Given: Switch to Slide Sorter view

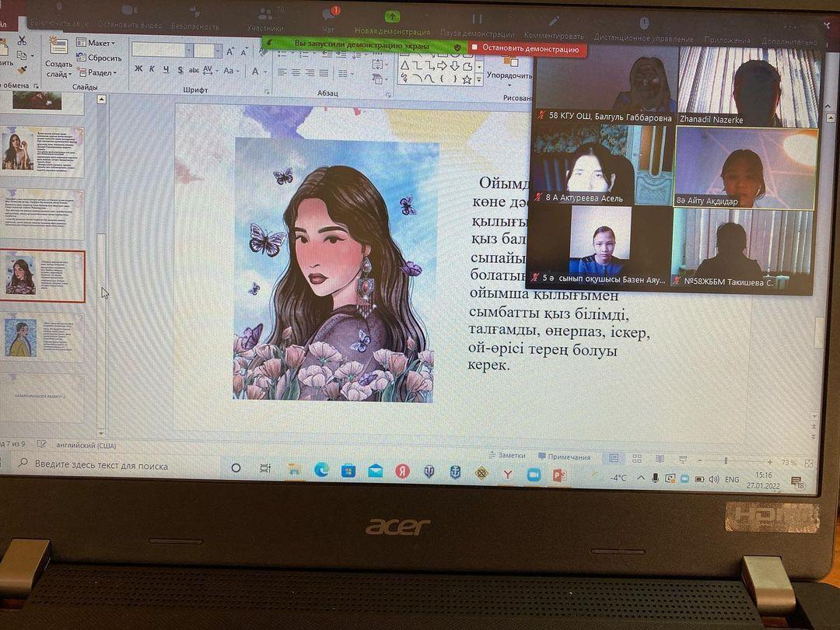Looking at the screenshot, I should (637, 459).
